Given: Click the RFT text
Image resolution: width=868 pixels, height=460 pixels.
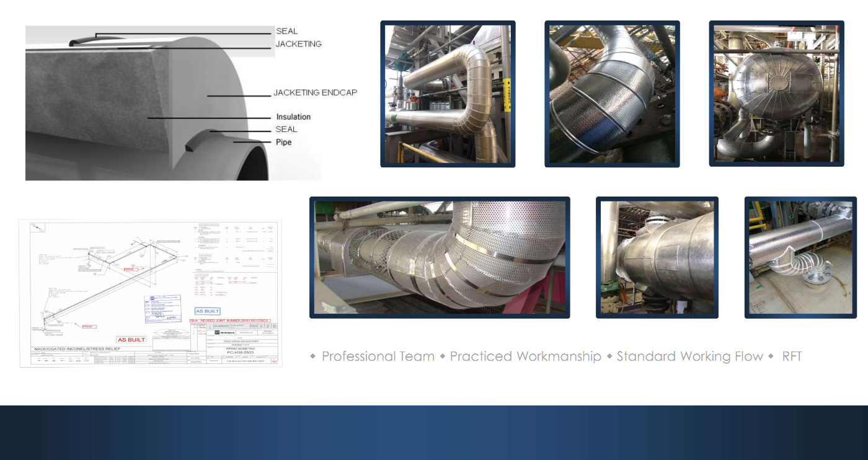Looking at the screenshot, I should click(792, 356).
